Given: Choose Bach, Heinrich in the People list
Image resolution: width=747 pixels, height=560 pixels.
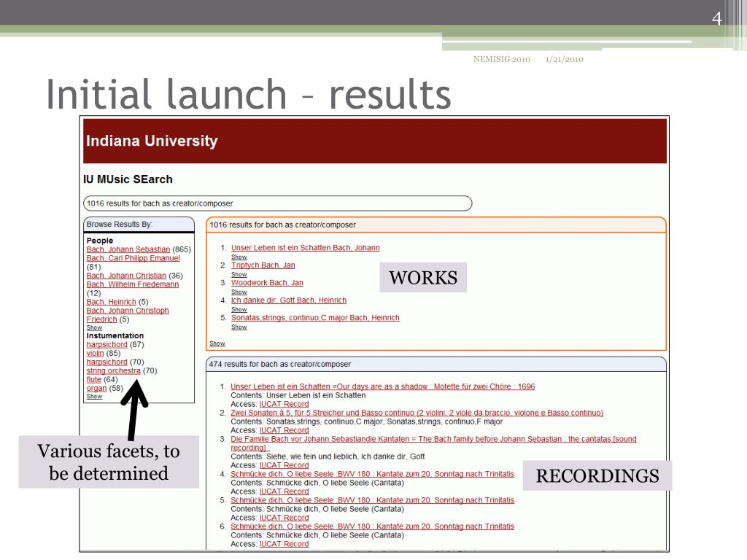Looking at the screenshot, I should (111, 302).
